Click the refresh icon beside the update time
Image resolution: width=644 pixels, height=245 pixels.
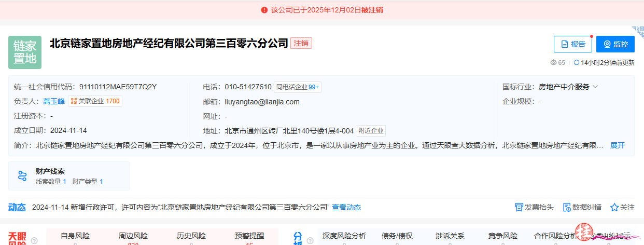click(x=576, y=63)
